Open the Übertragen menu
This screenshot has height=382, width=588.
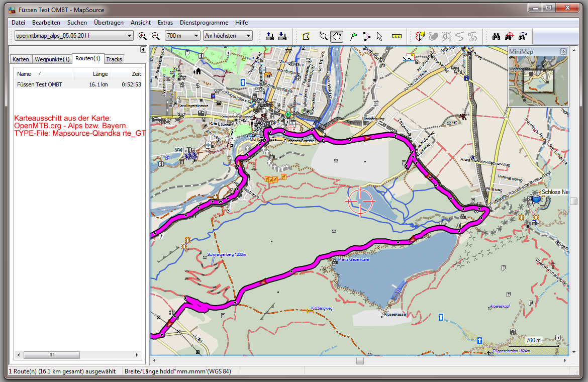click(x=109, y=23)
